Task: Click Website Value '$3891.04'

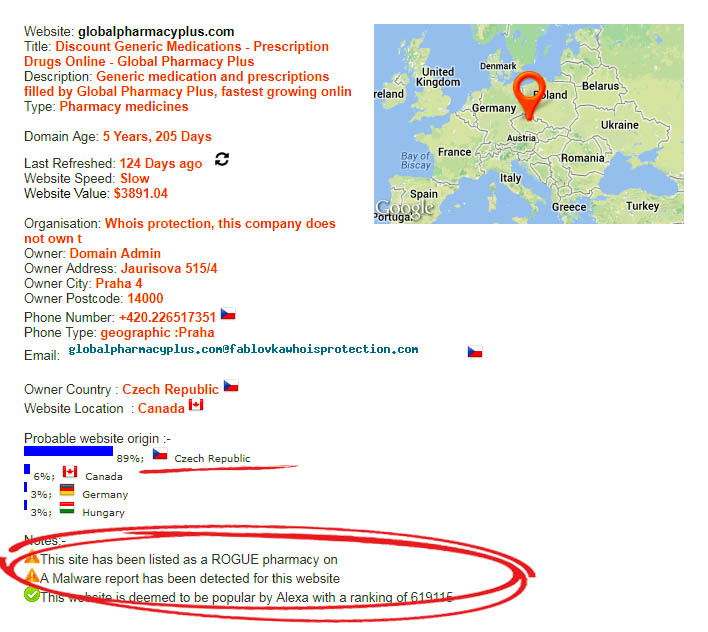Action: [141, 194]
